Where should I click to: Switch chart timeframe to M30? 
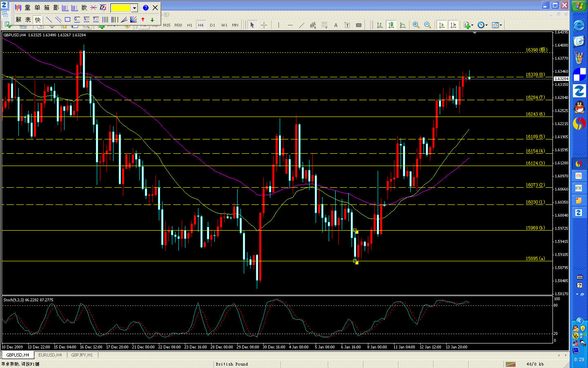click(x=178, y=25)
